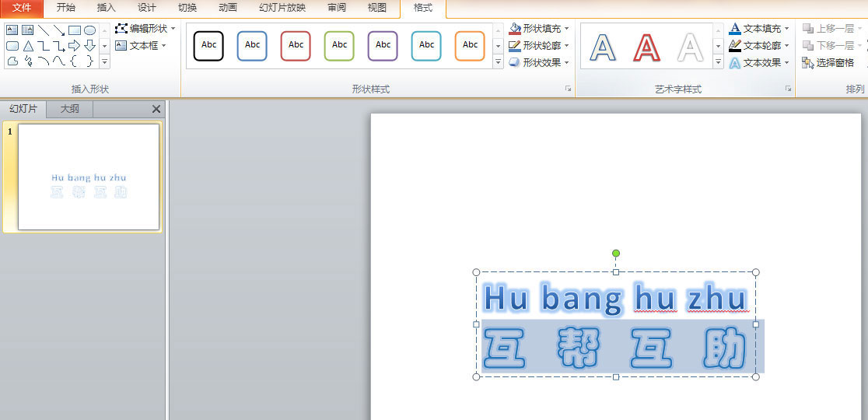The width and height of the screenshot is (868, 420).
Task: Open 形状样式 dialog launcher
Action: click(x=568, y=89)
